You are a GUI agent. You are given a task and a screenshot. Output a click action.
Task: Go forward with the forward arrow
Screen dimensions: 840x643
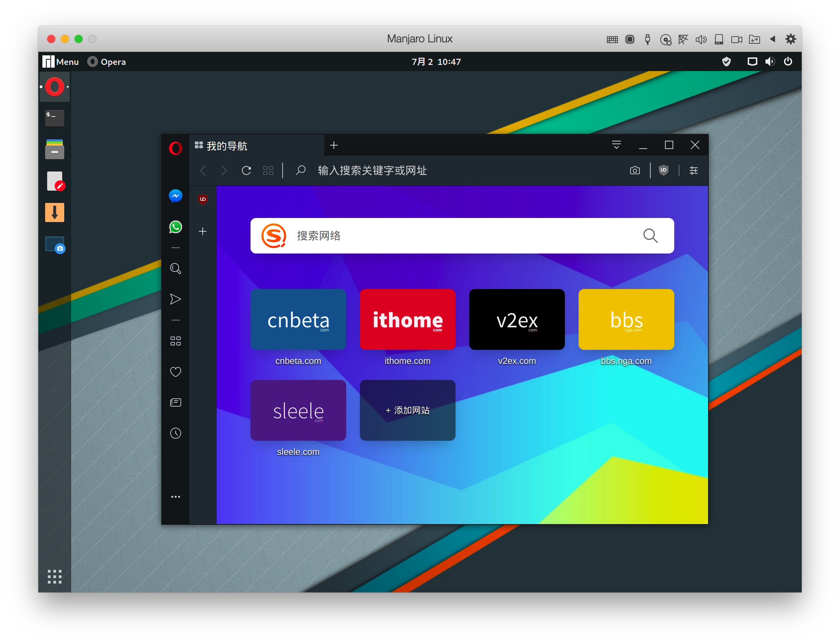coord(225,170)
